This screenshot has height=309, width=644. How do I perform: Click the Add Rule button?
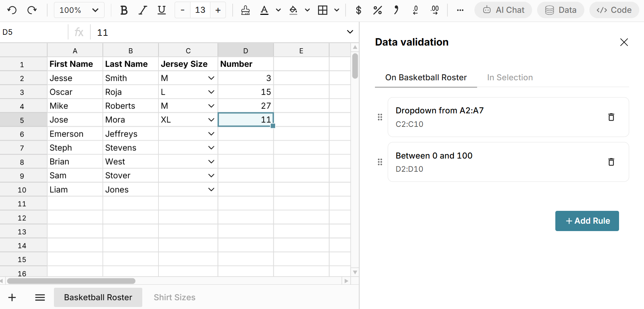[x=587, y=221]
